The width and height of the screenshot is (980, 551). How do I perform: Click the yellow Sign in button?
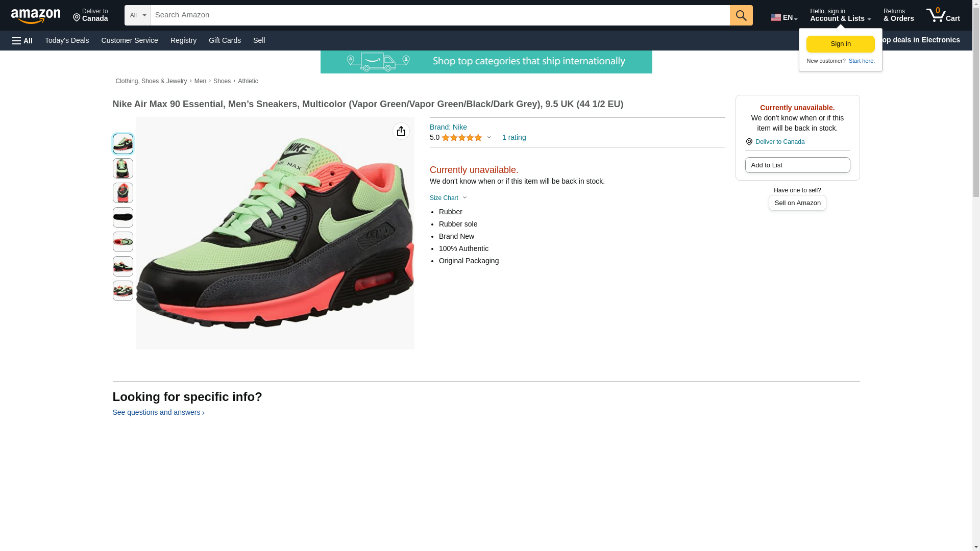840,44
